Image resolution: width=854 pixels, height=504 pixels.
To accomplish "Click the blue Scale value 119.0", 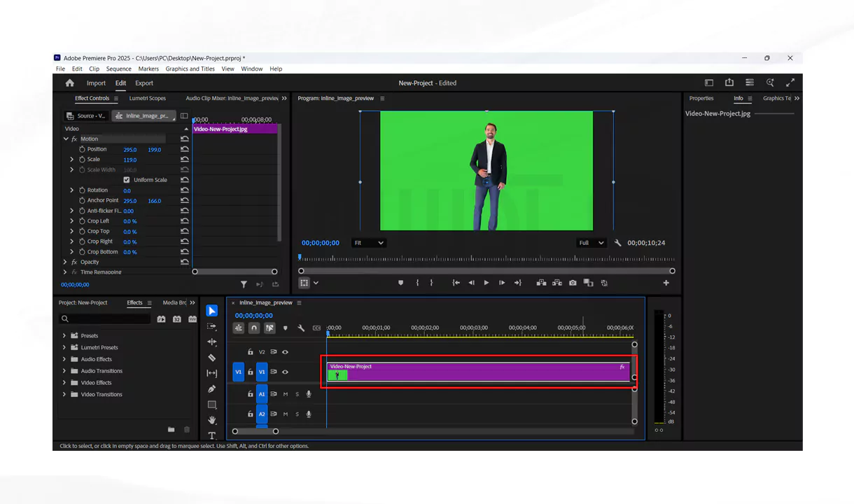I will click(130, 160).
